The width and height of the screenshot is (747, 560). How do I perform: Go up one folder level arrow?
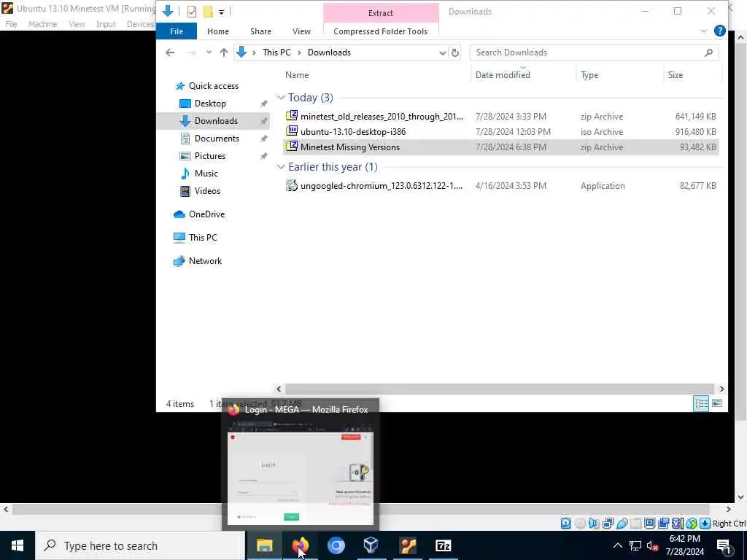pos(223,52)
